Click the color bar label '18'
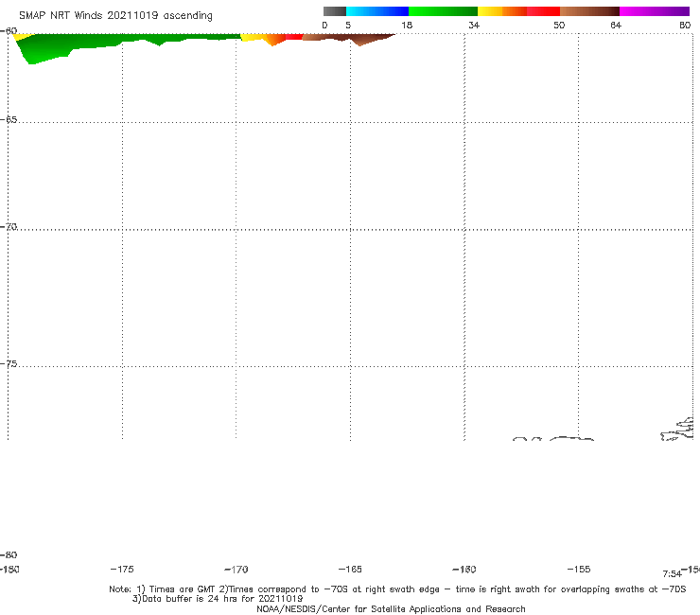 point(407,26)
